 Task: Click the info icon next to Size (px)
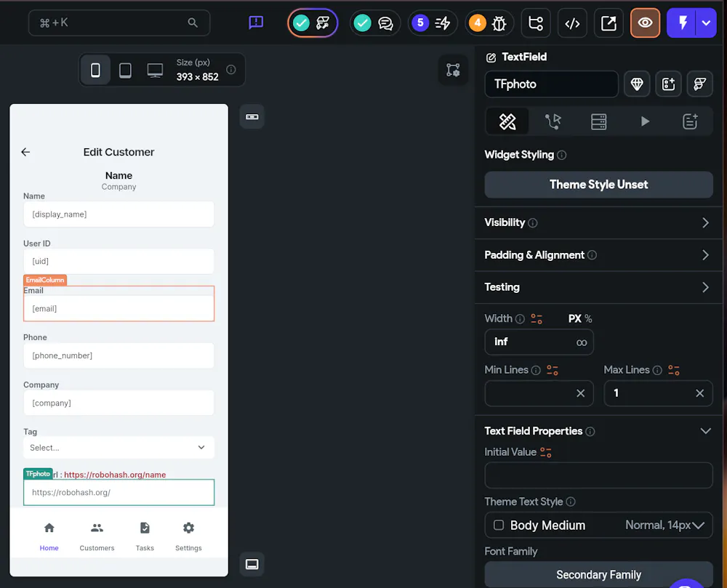coord(231,70)
